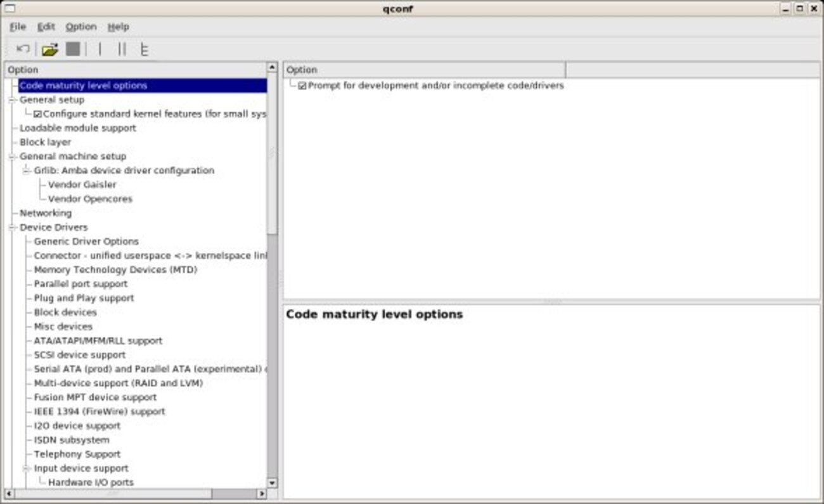Select the Networking tree entry
The height and width of the screenshot is (504, 824).
[x=44, y=212]
